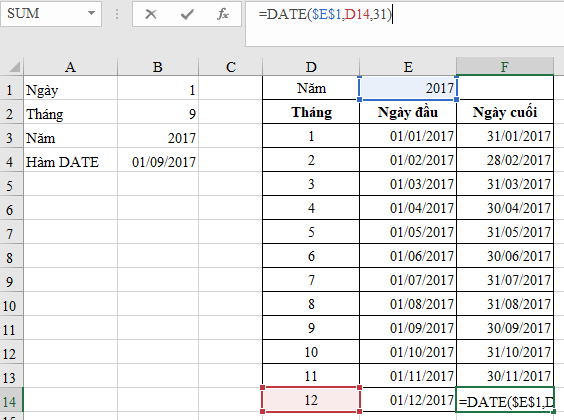Select column F header
Viewport: 564px width, 420px height.
(x=505, y=67)
